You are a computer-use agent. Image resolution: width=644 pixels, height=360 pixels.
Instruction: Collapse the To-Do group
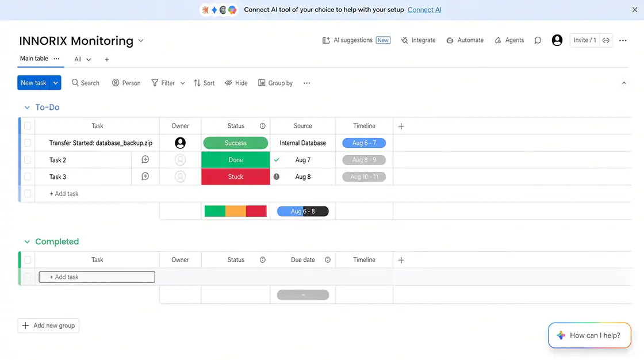pos(27,108)
